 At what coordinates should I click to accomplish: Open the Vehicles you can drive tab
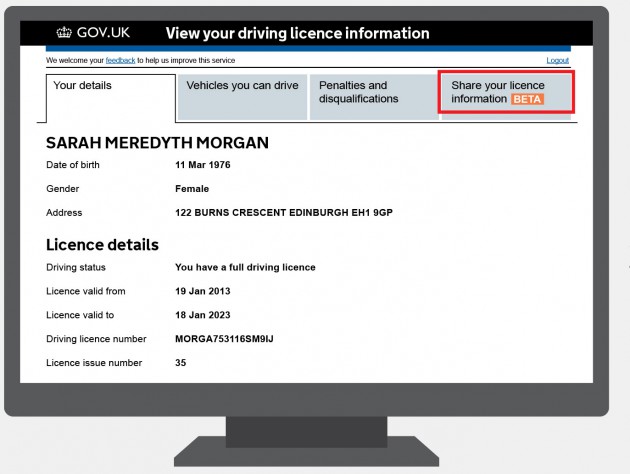click(242, 86)
